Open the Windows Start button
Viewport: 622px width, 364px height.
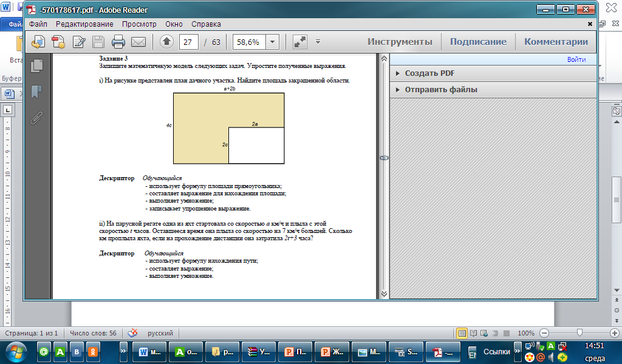point(16,351)
